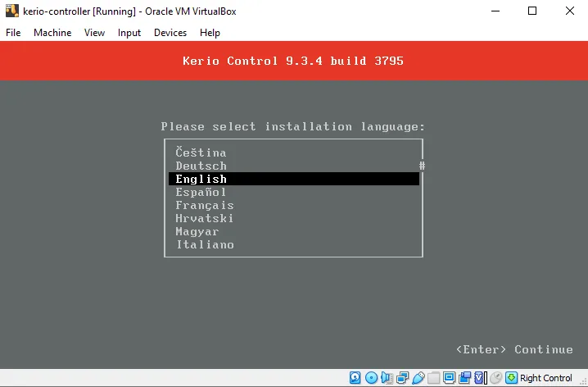Click the 'Please select installation language' prompt
Screen dimensions: 588x387
293,127
